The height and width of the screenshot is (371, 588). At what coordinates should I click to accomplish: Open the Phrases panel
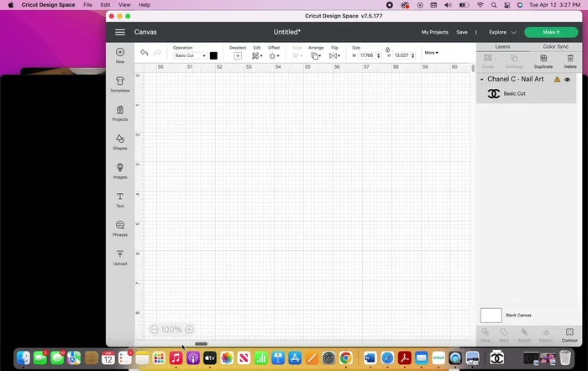[x=120, y=228]
